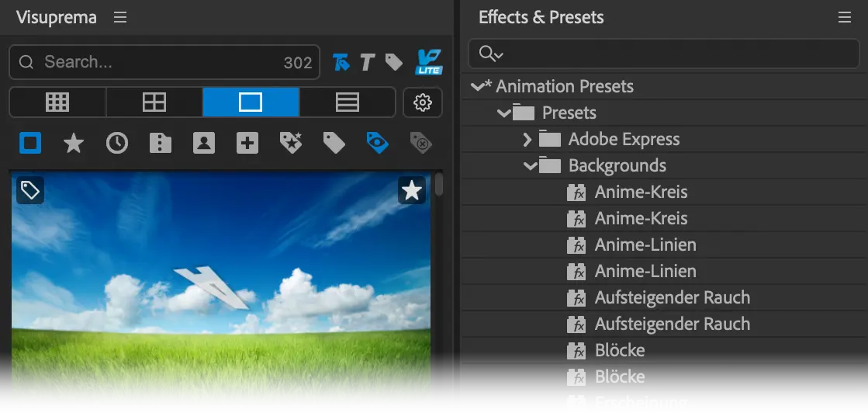Collapse the Backgrounds folder chevron
Image resolution: width=868 pixels, height=413 pixels.
(531, 166)
